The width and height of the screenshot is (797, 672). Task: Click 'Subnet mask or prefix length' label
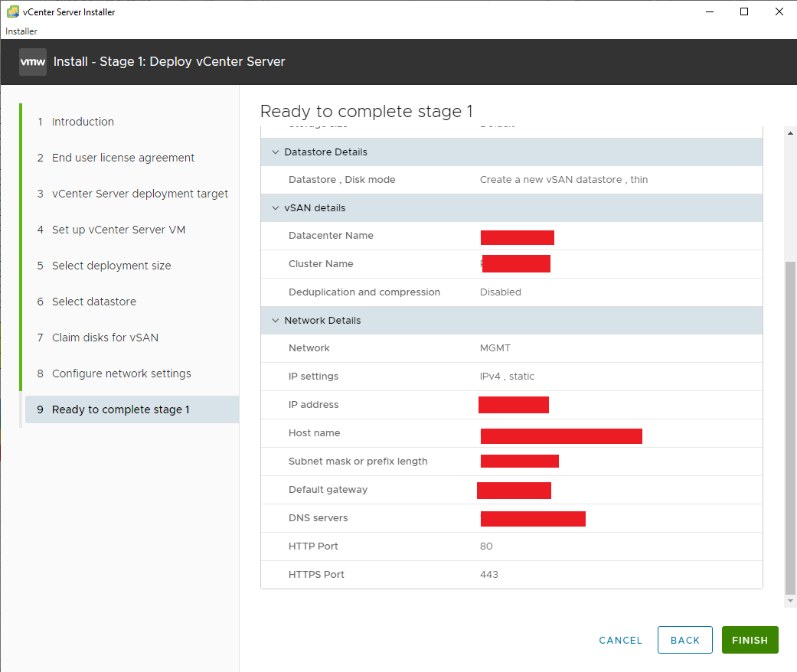point(358,462)
